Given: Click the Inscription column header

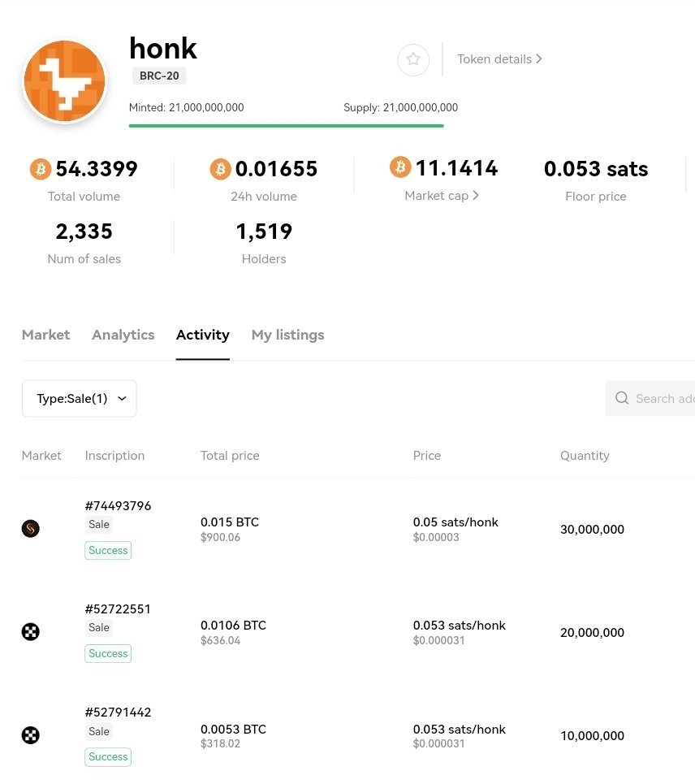Looking at the screenshot, I should tap(114, 456).
